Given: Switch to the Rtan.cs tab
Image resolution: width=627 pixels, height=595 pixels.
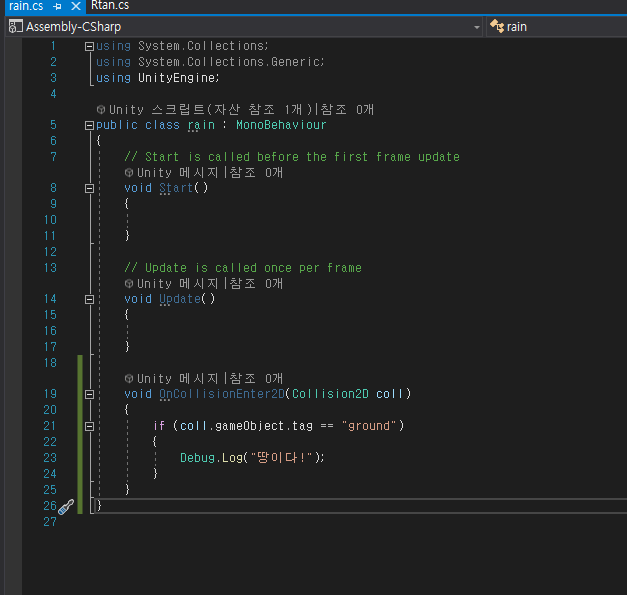Looking at the screenshot, I should click(x=110, y=6).
